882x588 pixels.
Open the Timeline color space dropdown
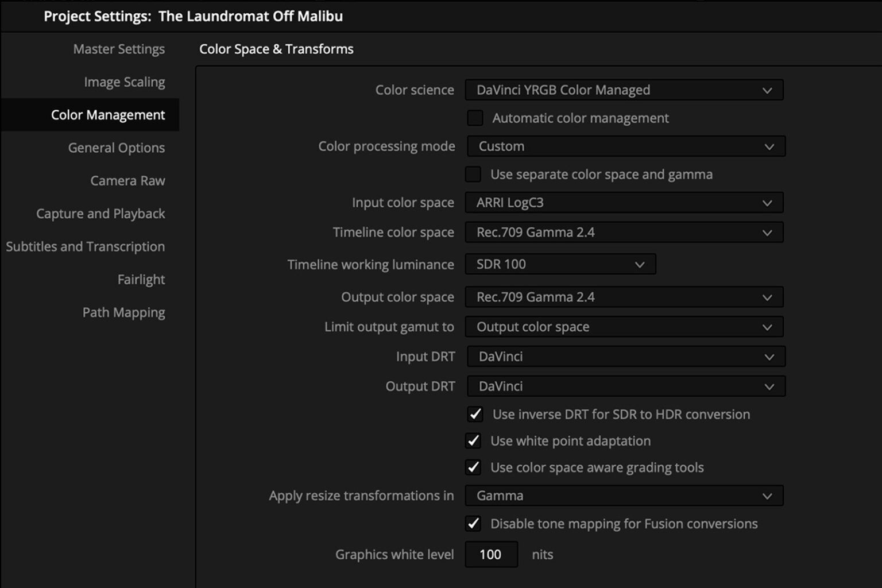click(x=624, y=232)
